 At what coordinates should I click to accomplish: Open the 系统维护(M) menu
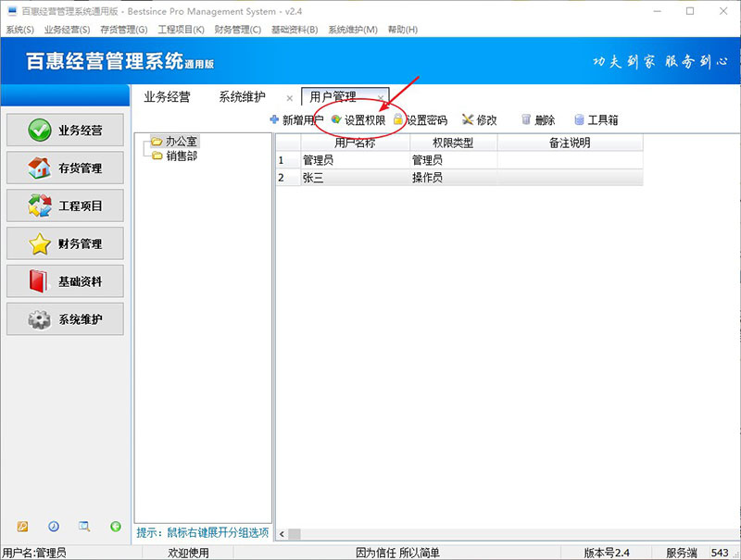pos(353,30)
